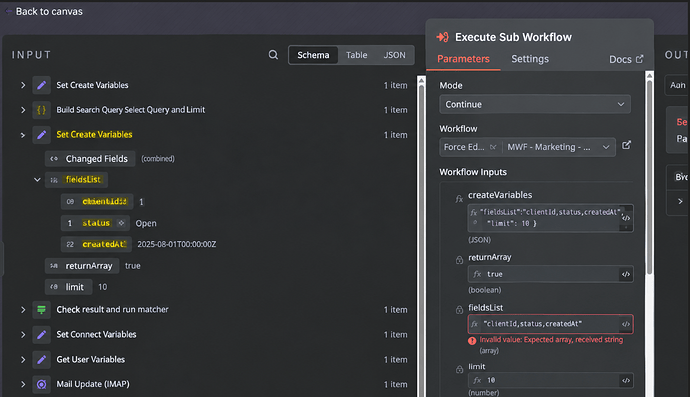Open the Settings tab
Screen dimensions: 690x397
pyautogui.click(x=530, y=59)
